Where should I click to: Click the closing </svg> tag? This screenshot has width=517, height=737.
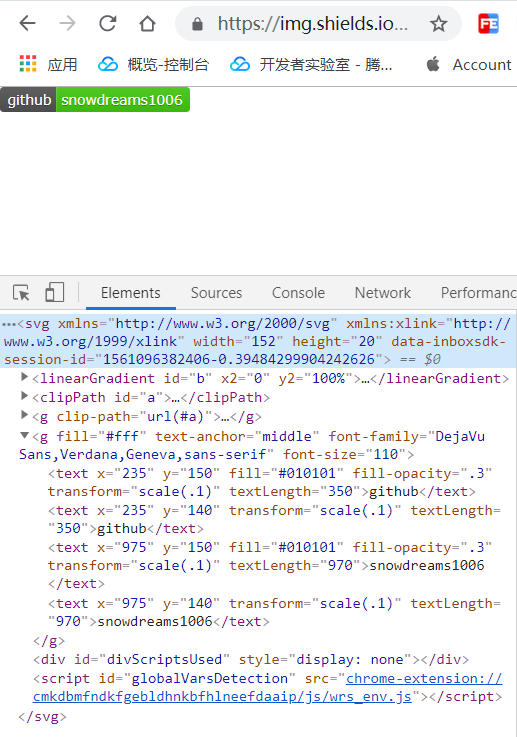[x=42, y=717]
